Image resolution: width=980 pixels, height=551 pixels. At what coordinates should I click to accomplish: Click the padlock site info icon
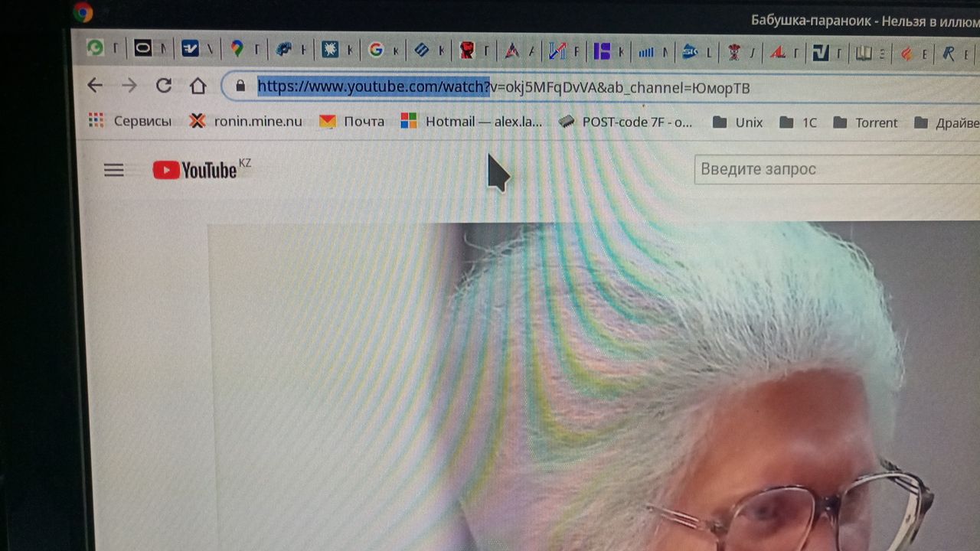pyautogui.click(x=240, y=86)
